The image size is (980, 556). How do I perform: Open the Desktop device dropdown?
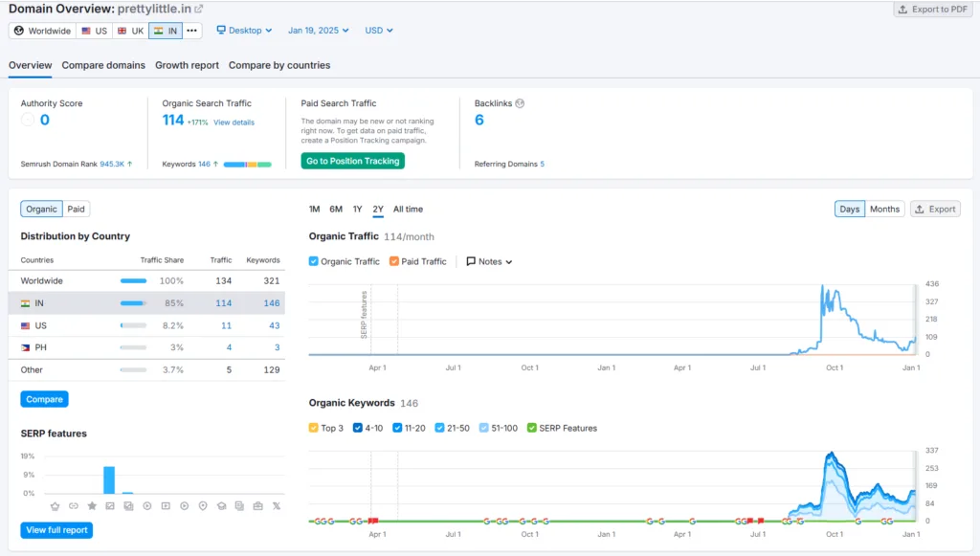click(x=244, y=30)
